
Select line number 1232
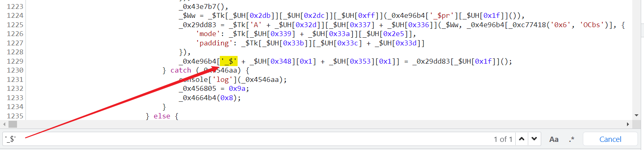[x=15, y=88]
